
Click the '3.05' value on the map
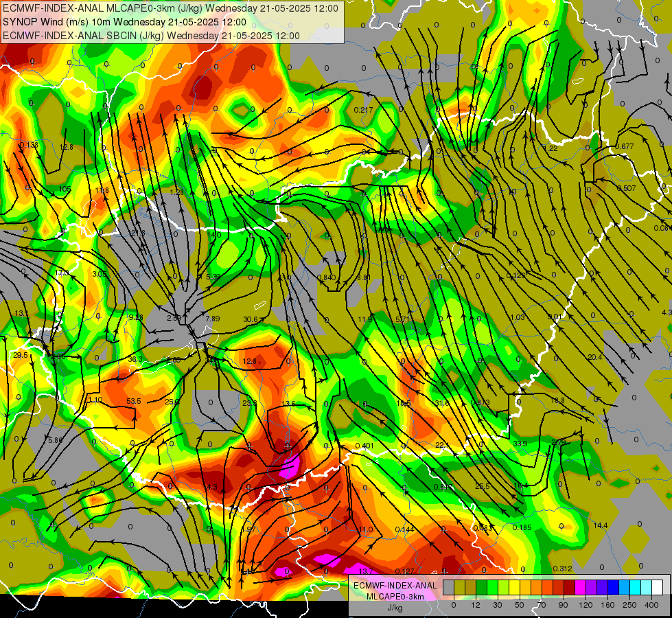coord(100,274)
